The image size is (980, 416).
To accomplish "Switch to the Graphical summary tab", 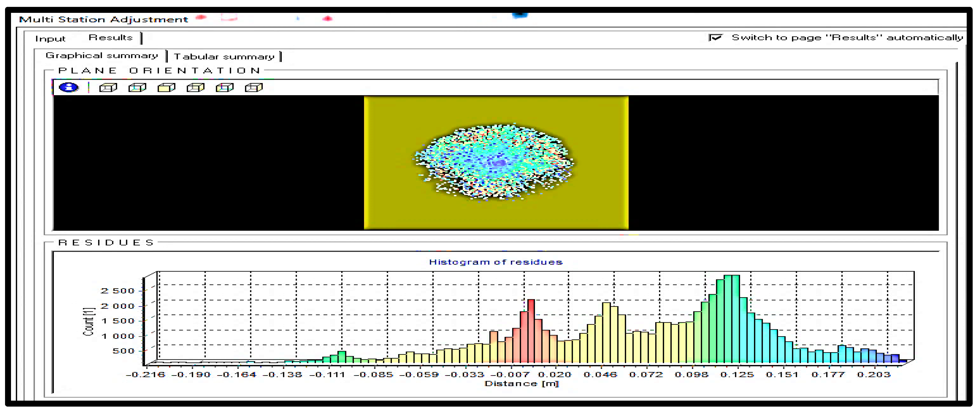I will tap(102, 55).
